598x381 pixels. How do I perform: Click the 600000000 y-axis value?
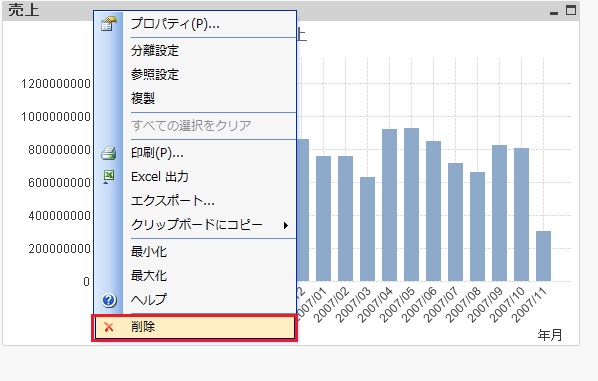pyautogui.click(x=59, y=183)
